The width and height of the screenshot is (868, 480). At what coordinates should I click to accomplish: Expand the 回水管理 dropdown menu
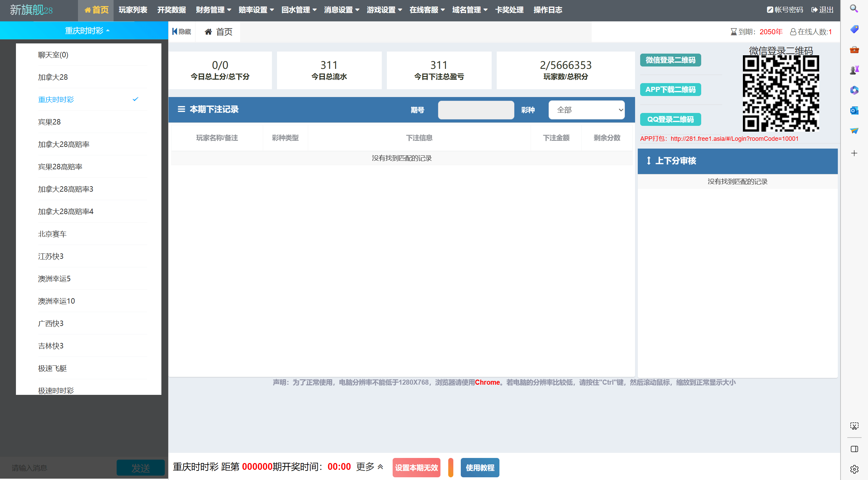point(299,10)
